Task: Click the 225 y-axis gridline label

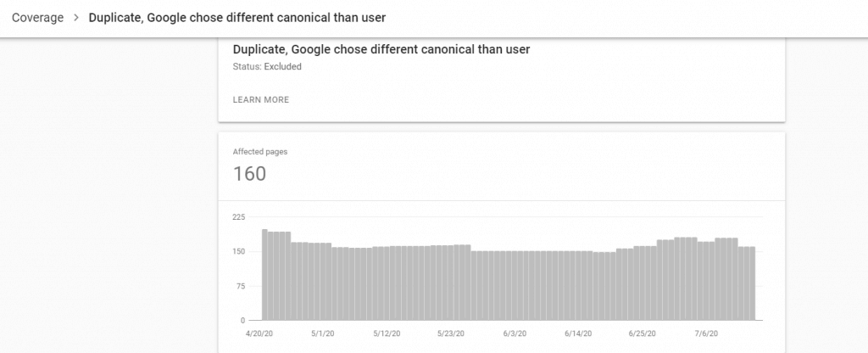Action: tap(238, 216)
